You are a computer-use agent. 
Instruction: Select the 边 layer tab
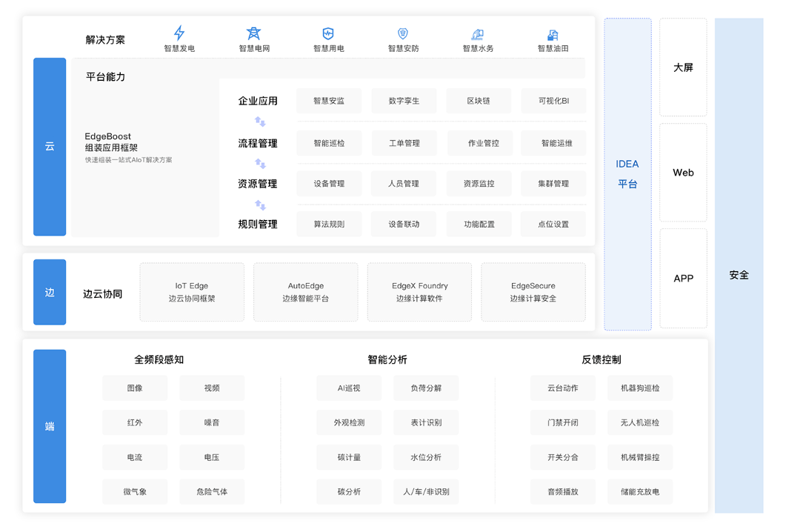(x=50, y=292)
